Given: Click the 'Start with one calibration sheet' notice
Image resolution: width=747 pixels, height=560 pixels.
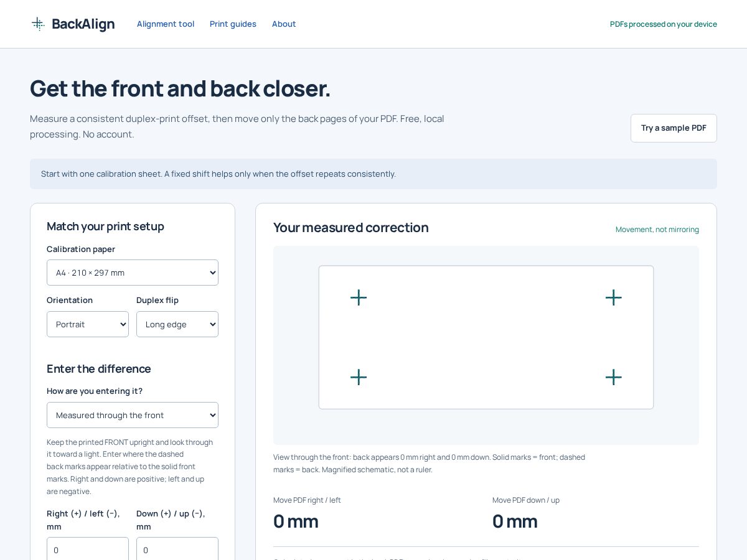Looking at the screenshot, I should (374, 174).
